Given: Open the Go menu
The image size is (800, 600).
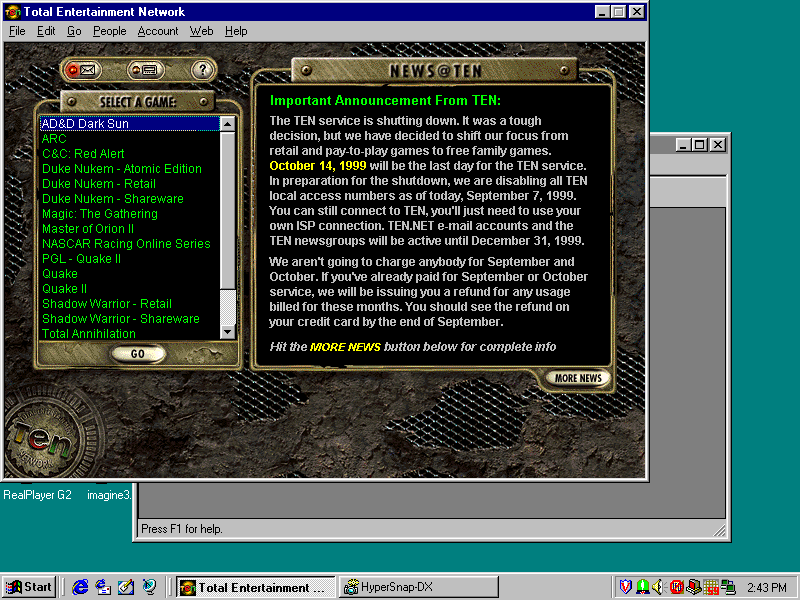Looking at the screenshot, I should coord(74,31).
